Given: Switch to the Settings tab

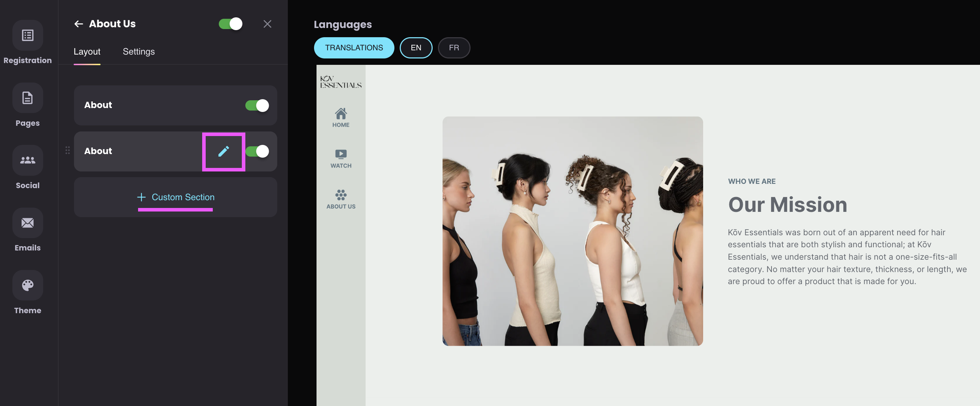Looking at the screenshot, I should point(138,51).
